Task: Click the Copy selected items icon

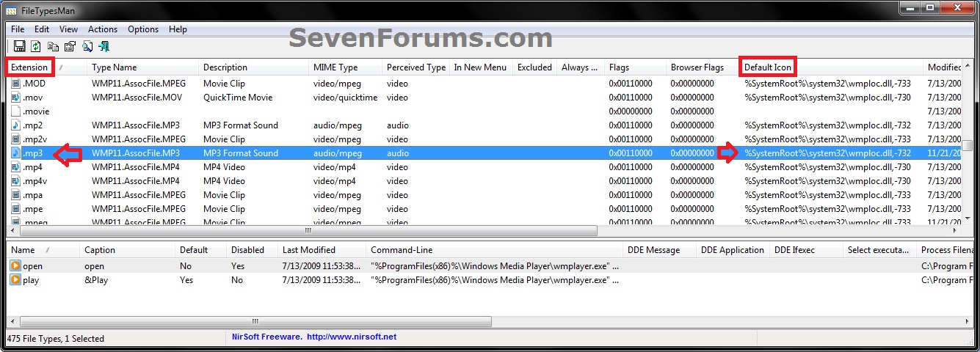Action: coord(53,46)
